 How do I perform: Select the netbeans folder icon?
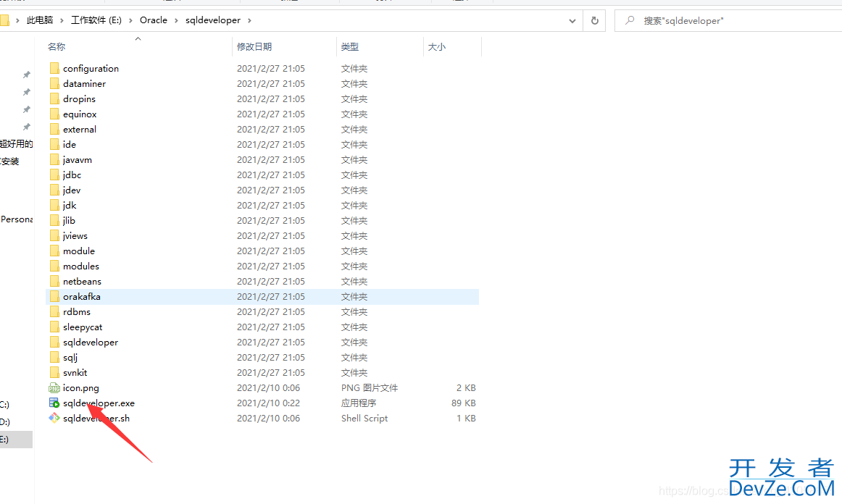[x=54, y=281]
